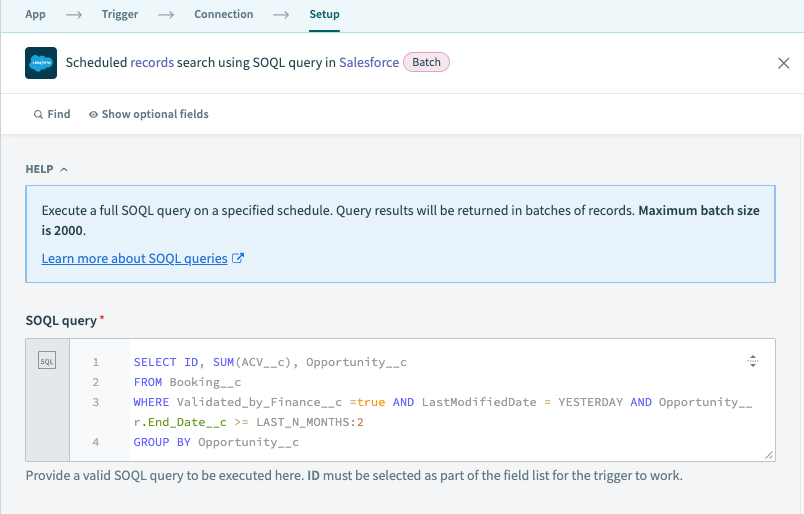Click the Salesforce app logo icon
The height and width of the screenshot is (514, 804).
tap(41, 63)
